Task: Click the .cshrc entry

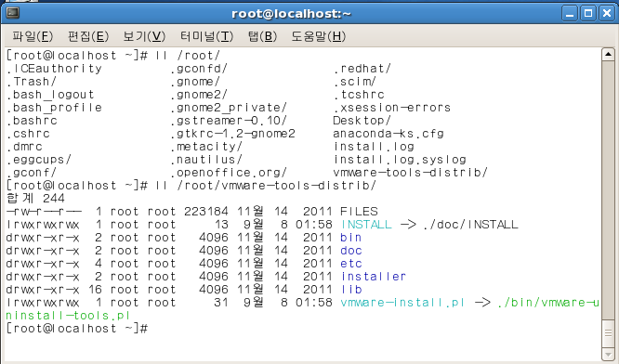Action: pos(29,134)
